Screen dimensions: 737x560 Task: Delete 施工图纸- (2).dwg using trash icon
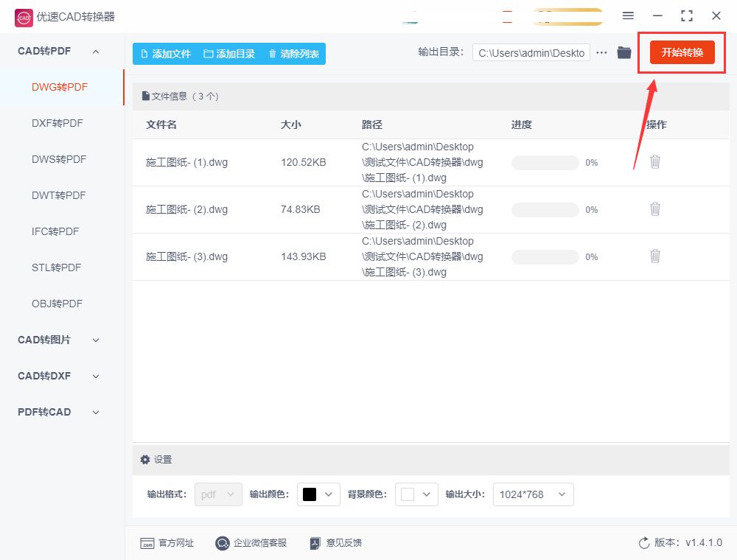click(654, 209)
